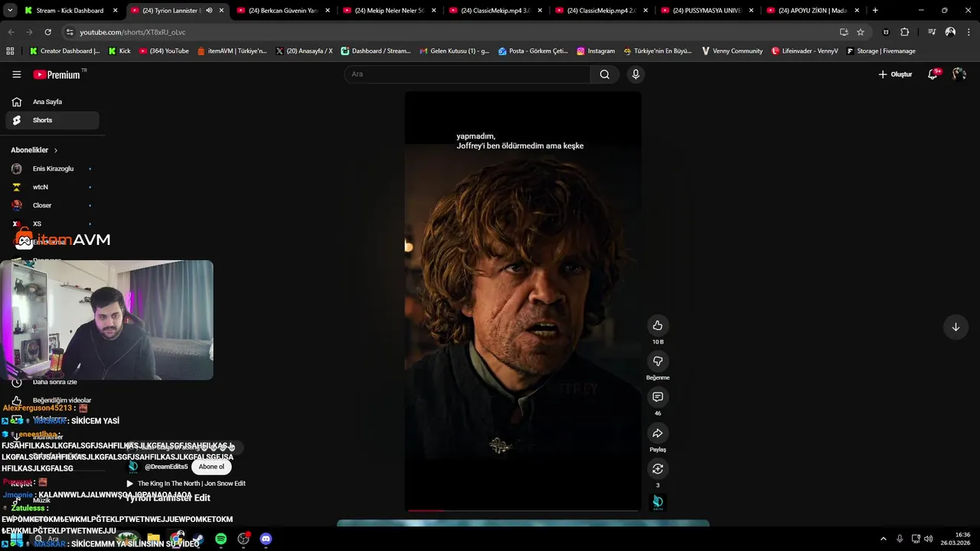Open Storage | Fivemanage bookmark
The width and height of the screenshot is (980, 551).
tap(880, 51)
